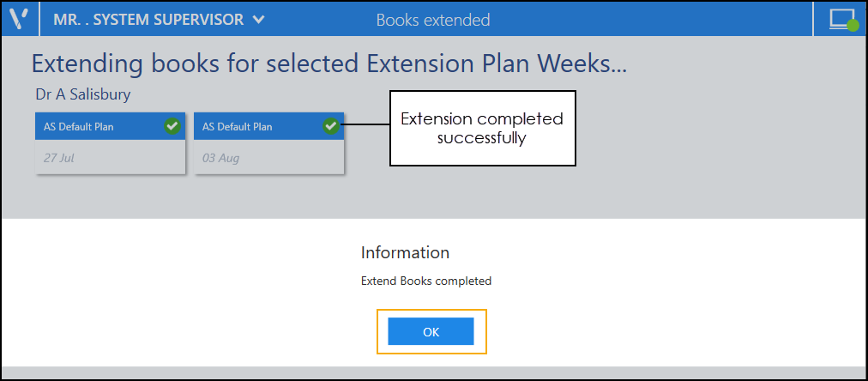Click the Information heading
Image resolution: width=868 pixels, height=381 pixels.
coord(405,252)
